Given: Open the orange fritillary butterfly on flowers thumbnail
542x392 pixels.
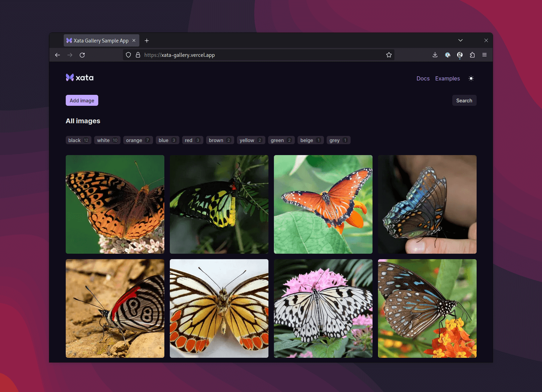Looking at the screenshot, I should pos(115,204).
